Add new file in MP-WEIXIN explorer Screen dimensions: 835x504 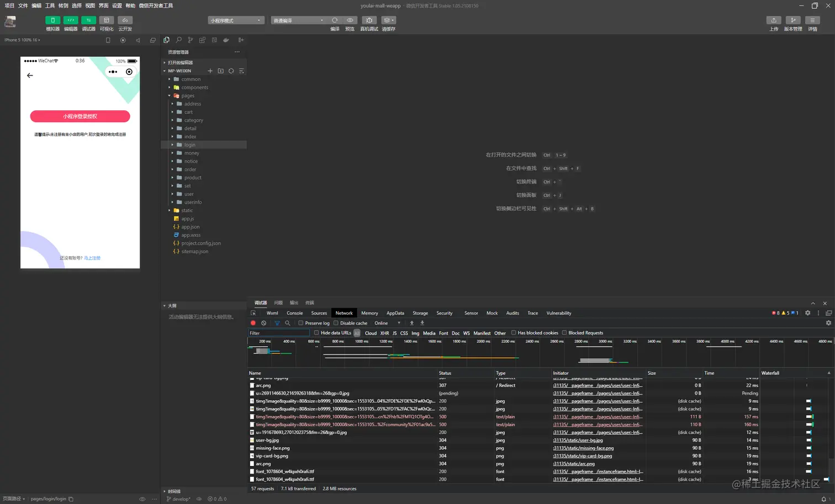click(x=210, y=71)
